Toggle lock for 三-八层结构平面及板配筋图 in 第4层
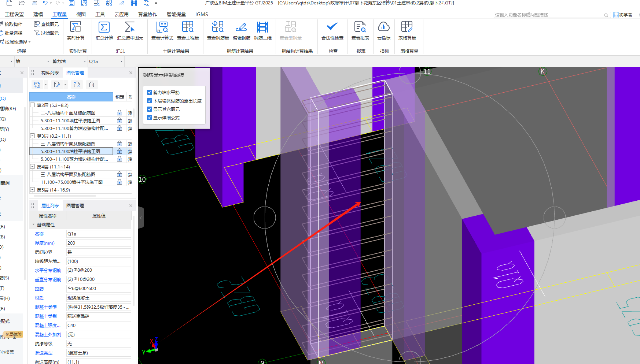Viewport: 640px width, 364px height. coord(119,174)
